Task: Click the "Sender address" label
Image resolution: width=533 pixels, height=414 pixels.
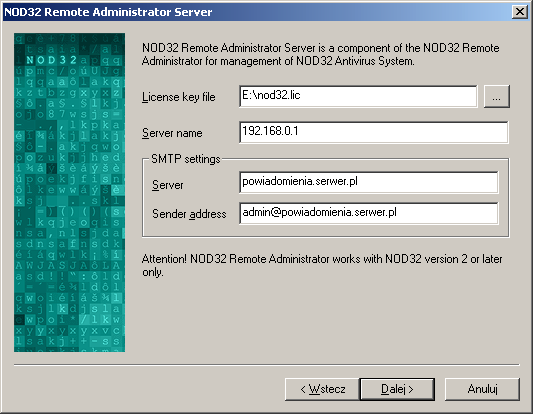Action: (x=189, y=214)
